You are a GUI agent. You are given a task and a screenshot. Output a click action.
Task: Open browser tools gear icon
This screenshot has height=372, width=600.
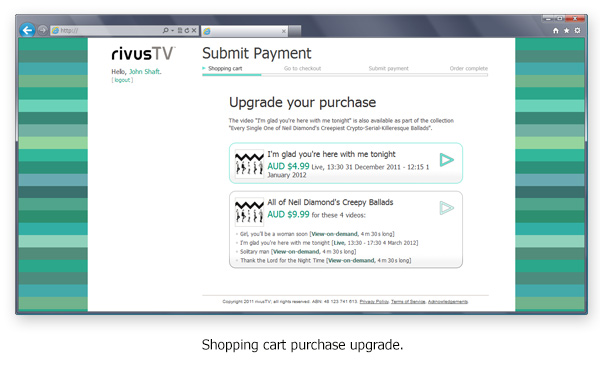(577, 31)
